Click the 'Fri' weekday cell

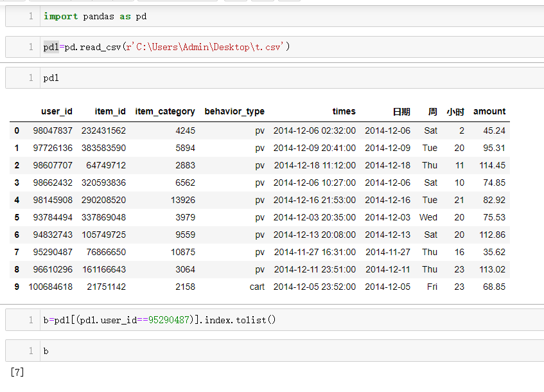(432, 287)
